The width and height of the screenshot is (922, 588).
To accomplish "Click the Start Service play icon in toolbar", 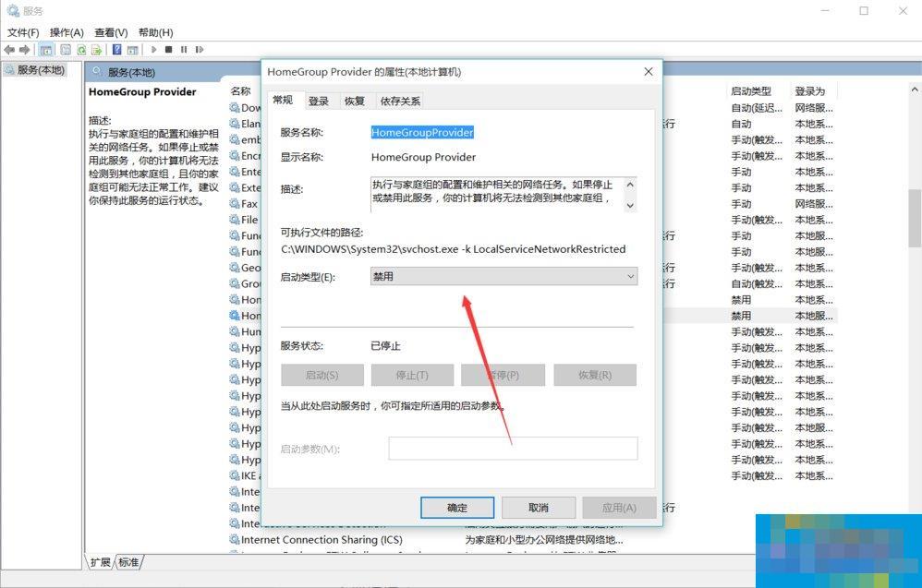I will [x=154, y=50].
